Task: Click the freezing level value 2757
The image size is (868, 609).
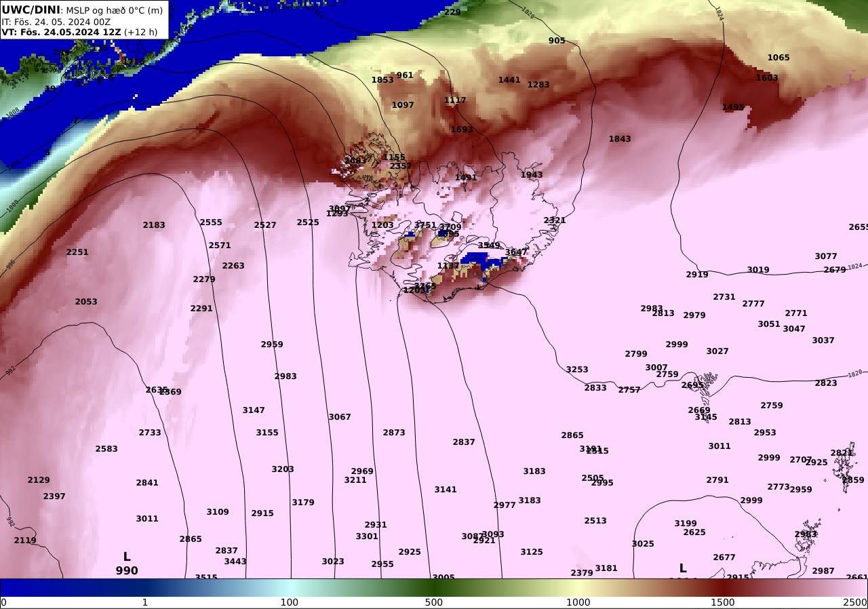Action: (629, 390)
